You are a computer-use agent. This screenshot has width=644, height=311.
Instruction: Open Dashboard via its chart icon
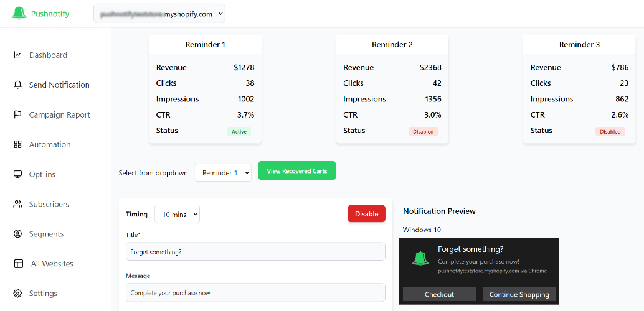(x=17, y=55)
